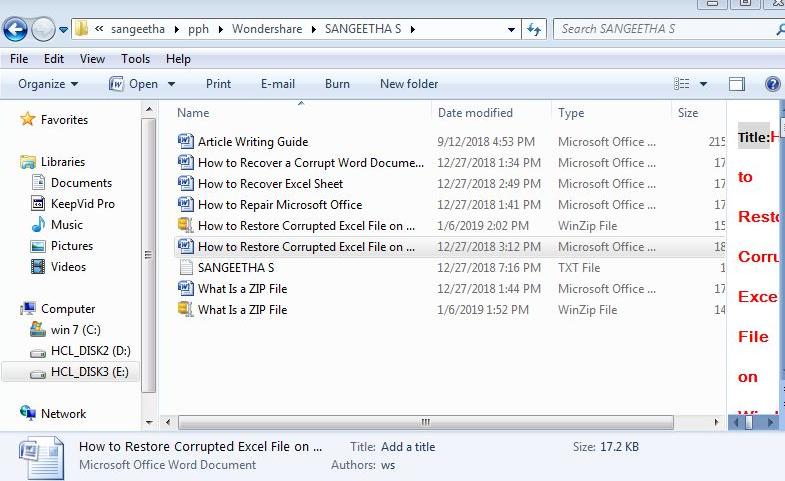The image size is (785, 481).
Task: Click Print in the toolbar
Action: pos(218,84)
